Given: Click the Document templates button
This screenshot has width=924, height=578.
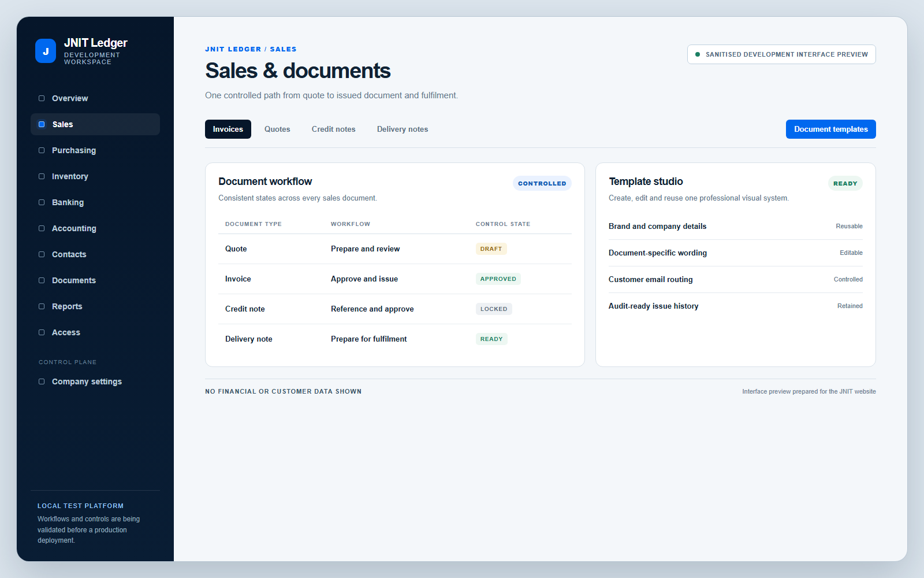Looking at the screenshot, I should click(831, 129).
